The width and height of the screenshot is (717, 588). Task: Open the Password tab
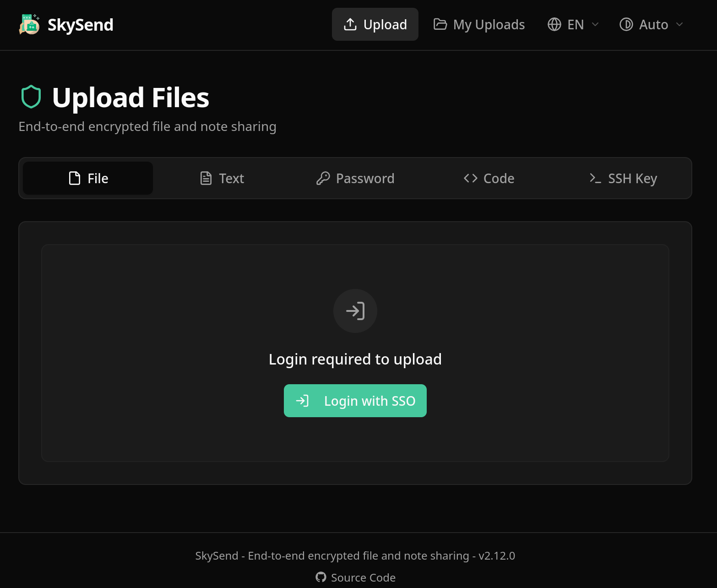point(355,178)
